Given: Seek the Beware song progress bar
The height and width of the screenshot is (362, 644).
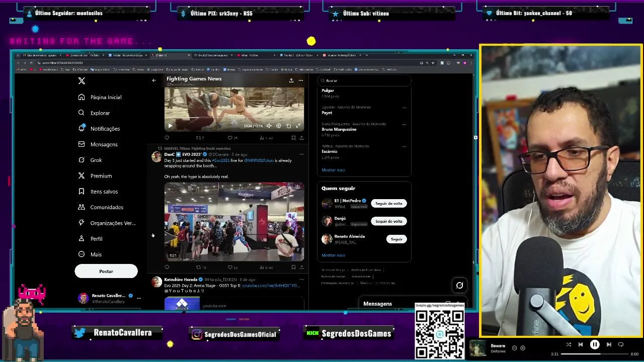Looking at the screenshot, I should click(x=595, y=354).
